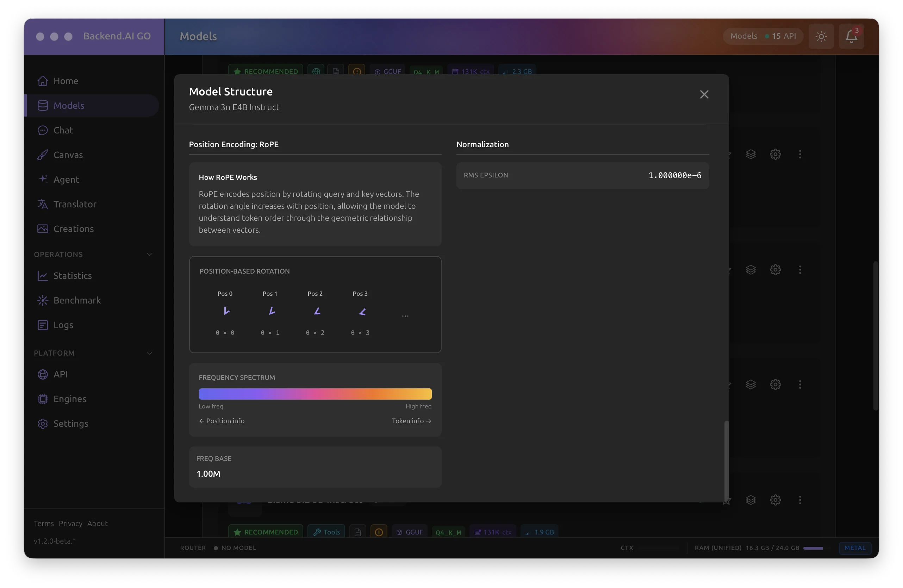Close the Model Structure dialog

(x=704, y=94)
